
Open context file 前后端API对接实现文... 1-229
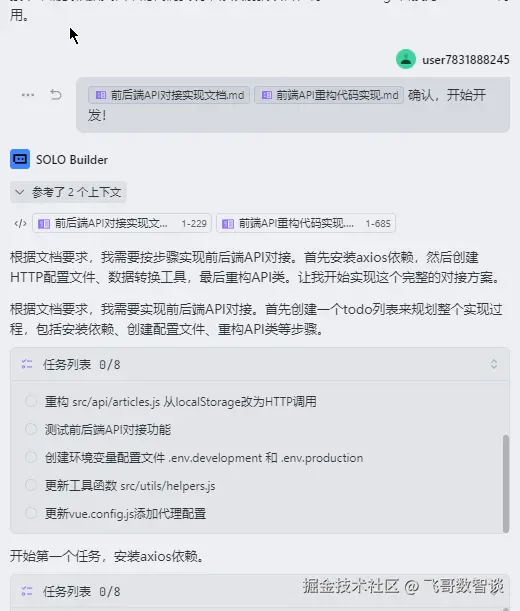[122, 223]
